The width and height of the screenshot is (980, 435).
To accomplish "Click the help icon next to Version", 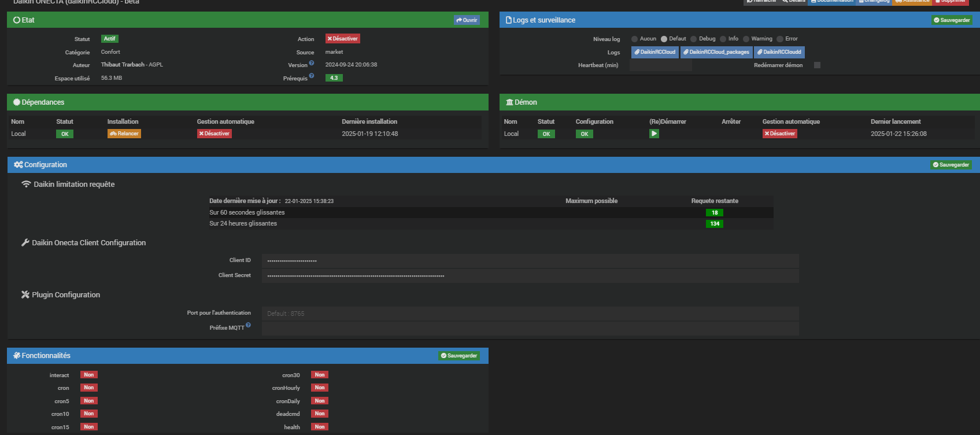I will tap(312, 63).
